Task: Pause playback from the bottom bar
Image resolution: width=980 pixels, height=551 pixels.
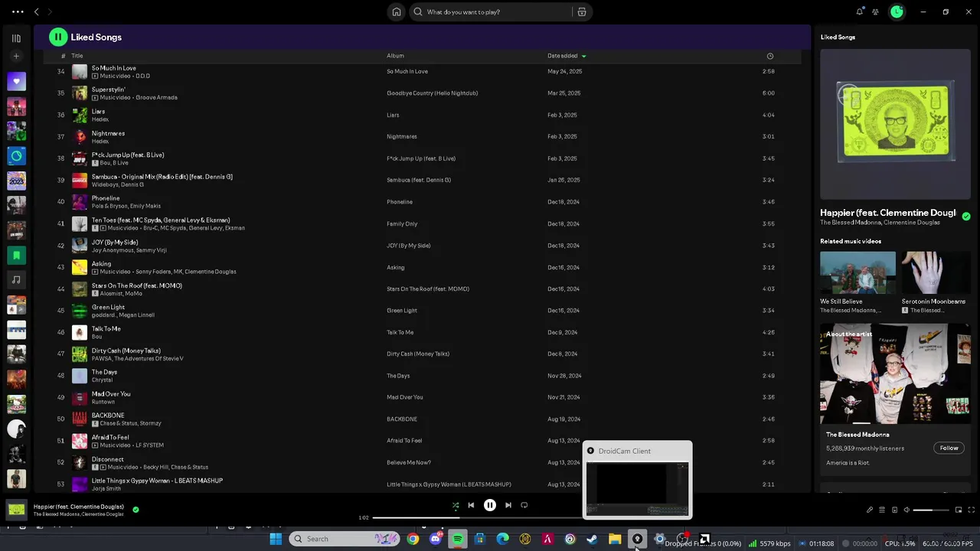Action: (490, 505)
